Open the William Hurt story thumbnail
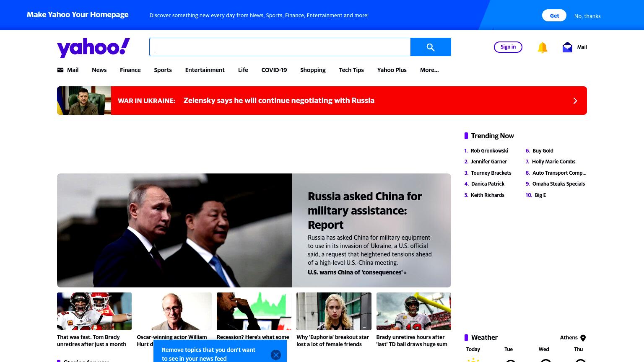The image size is (644, 362). click(x=174, y=311)
